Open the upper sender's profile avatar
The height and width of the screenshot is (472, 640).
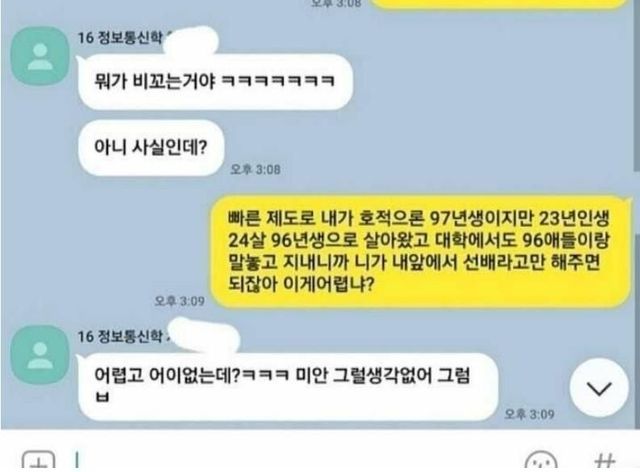pyautogui.click(x=40, y=56)
